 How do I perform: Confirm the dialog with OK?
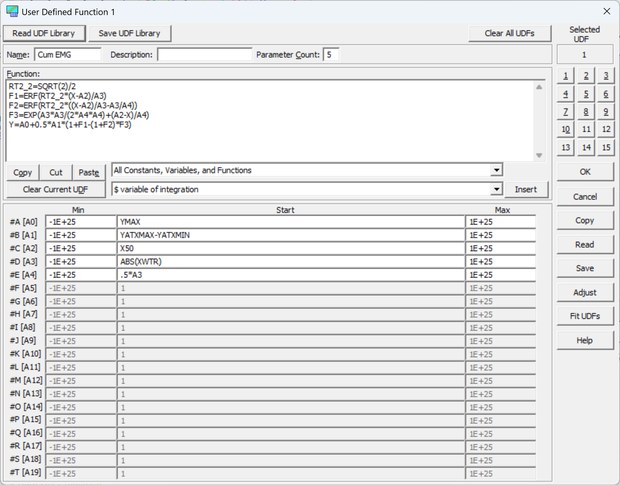(x=585, y=172)
